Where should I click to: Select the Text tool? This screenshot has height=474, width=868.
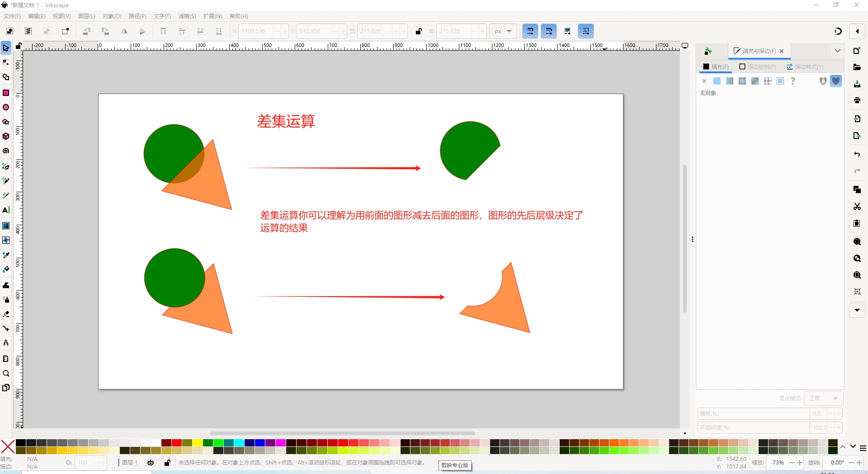tap(6, 210)
